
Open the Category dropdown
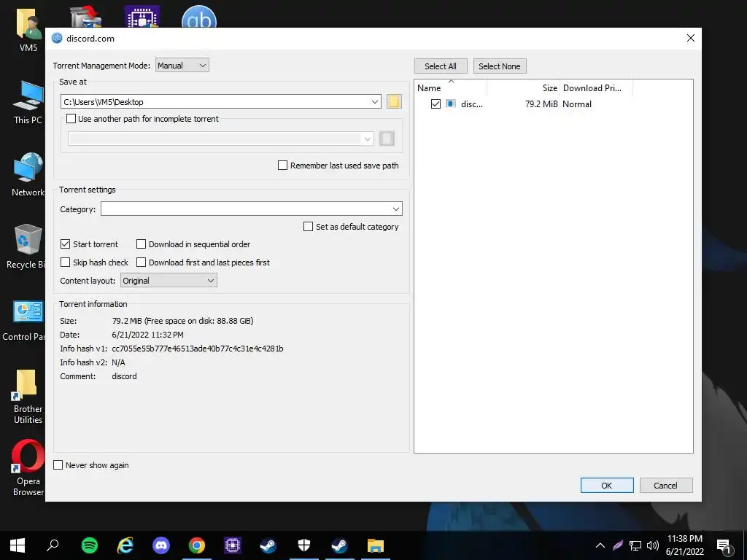point(252,209)
